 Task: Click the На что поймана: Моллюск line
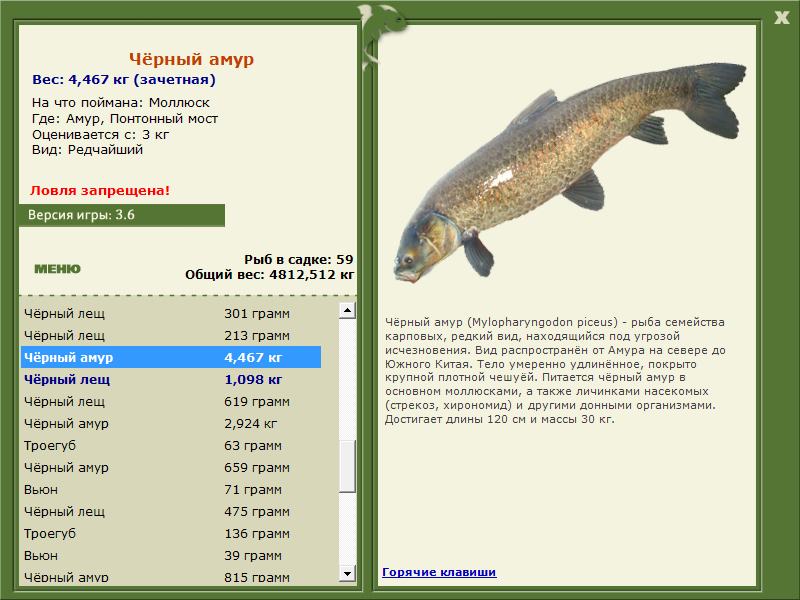pyautogui.click(x=121, y=103)
